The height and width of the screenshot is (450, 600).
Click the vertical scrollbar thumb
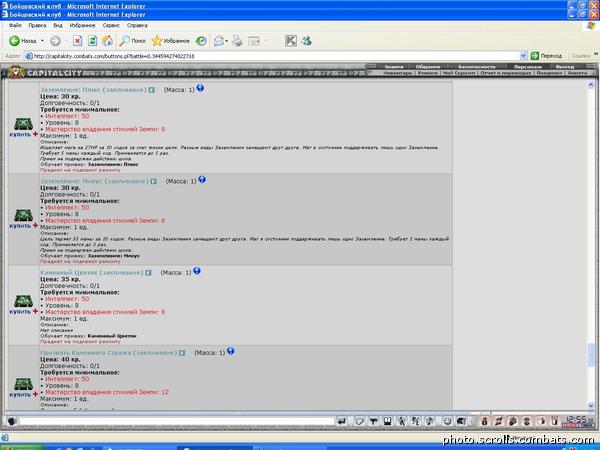click(x=591, y=355)
